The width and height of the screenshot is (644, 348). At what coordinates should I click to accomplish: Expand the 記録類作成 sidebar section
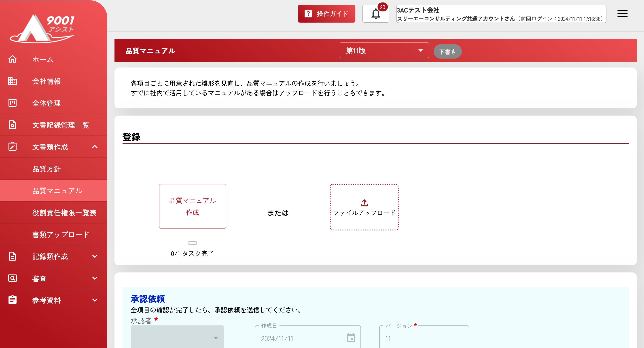click(95, 256)
